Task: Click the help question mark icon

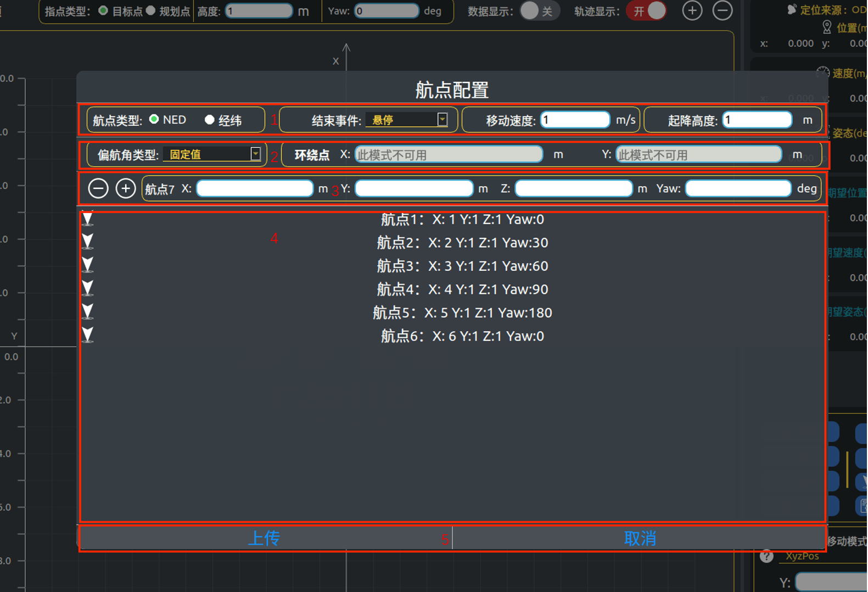Action: pos(766,556)
